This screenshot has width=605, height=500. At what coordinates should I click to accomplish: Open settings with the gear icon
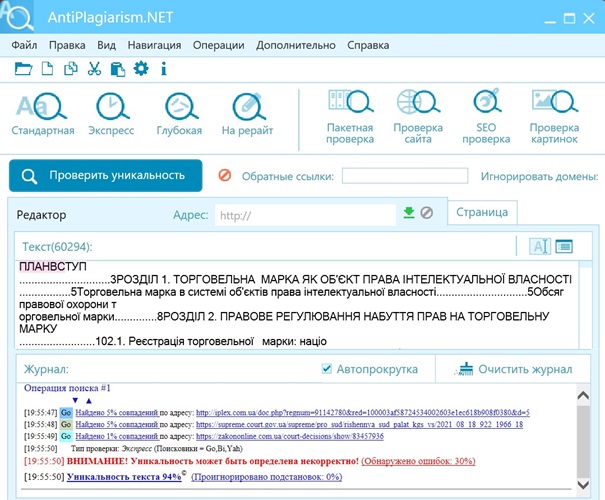tap(141, 69)
